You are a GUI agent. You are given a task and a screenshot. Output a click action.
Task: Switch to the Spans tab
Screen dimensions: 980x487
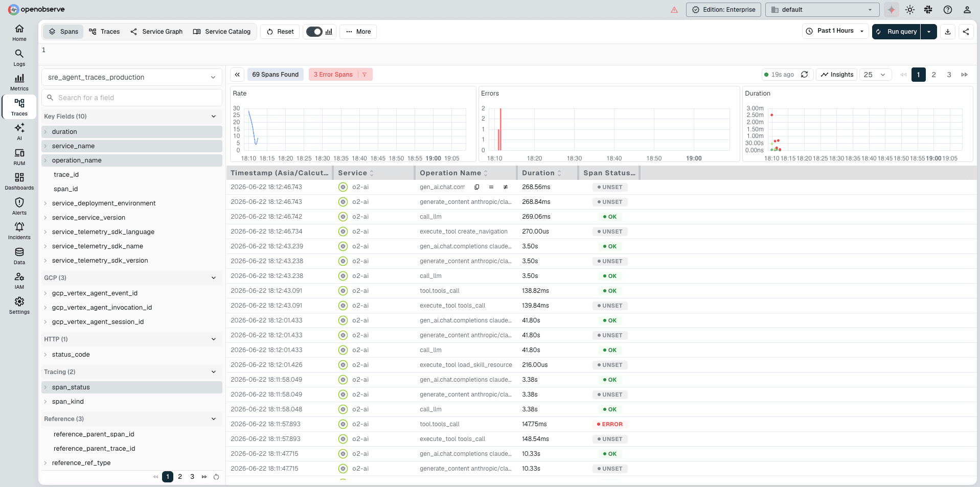[63, 32]
